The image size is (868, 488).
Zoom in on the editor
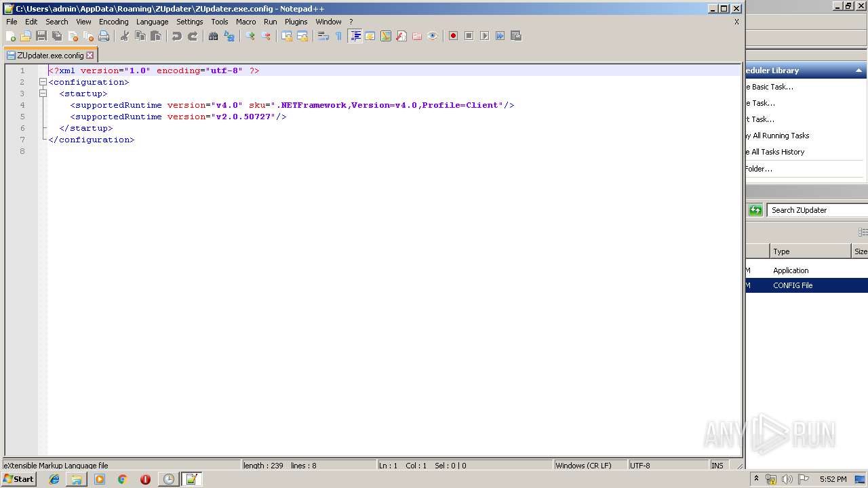point(250,36)
